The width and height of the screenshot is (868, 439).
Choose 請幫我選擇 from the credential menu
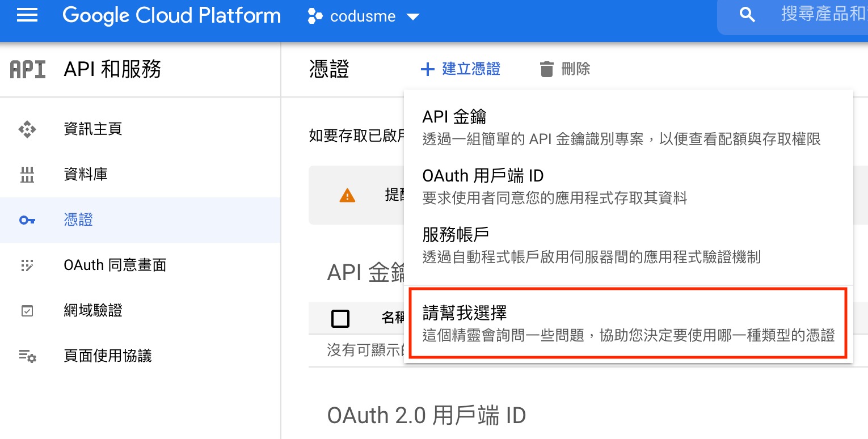(628, 324)
